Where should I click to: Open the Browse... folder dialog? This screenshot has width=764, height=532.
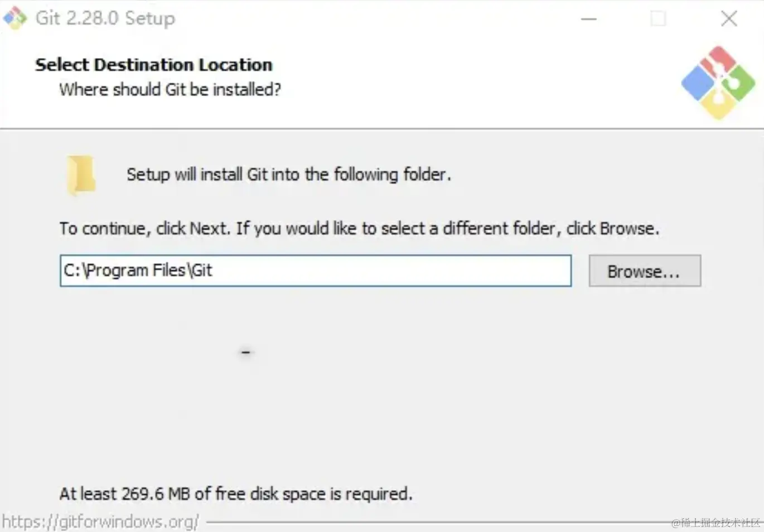click(x=645, y=271)
